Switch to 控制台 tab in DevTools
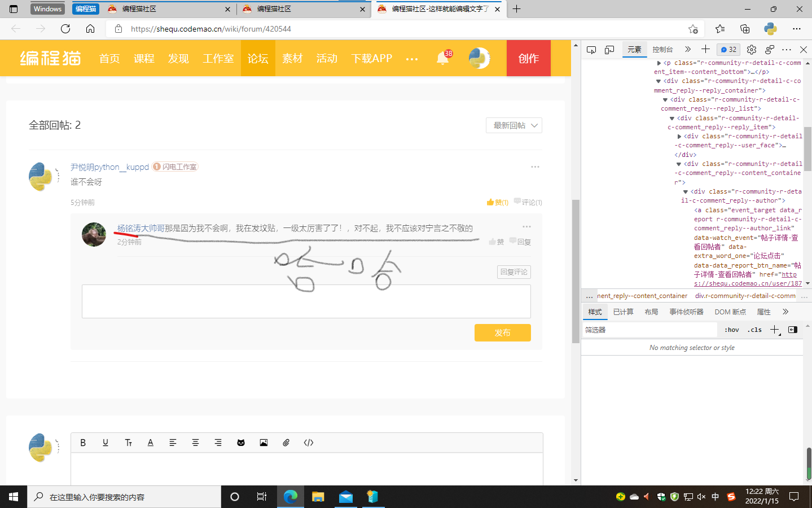The height and width of the screenshot is (508, 812). point(662,50)
